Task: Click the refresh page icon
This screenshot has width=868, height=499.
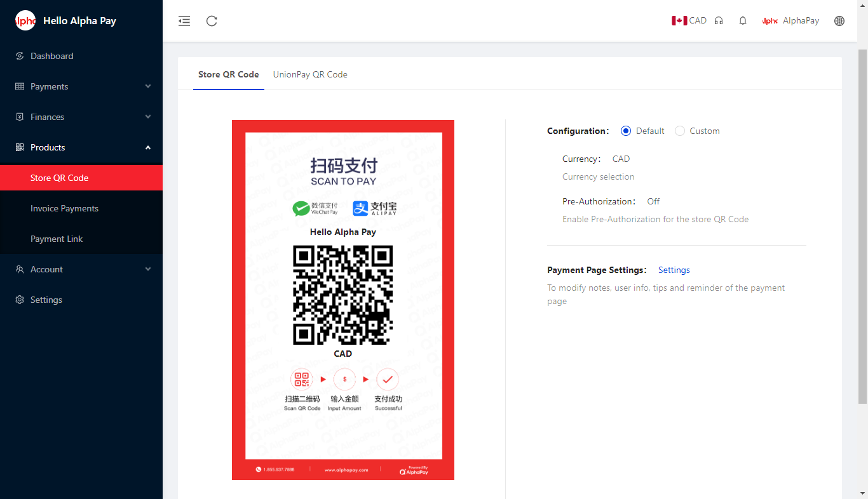Action: tap(212, 21)
